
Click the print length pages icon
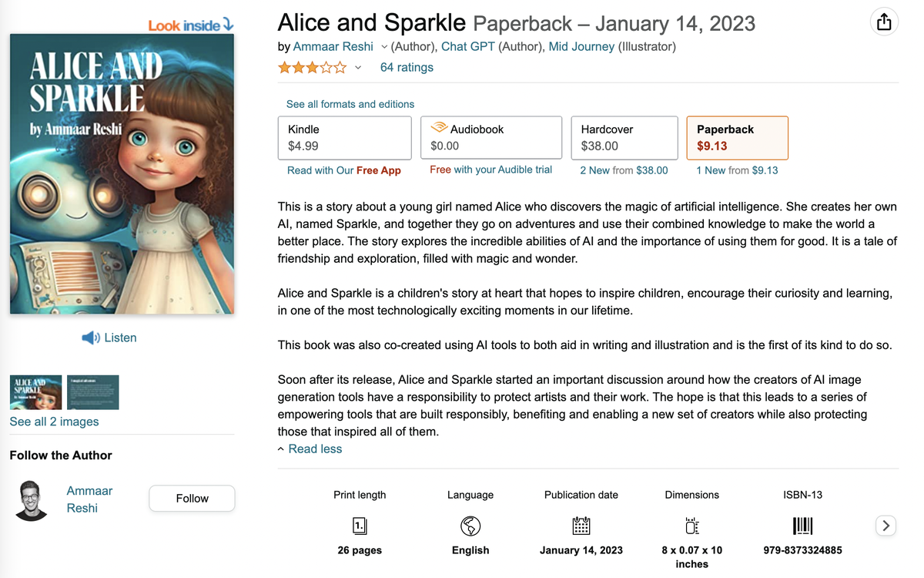[x=360, y=526]
